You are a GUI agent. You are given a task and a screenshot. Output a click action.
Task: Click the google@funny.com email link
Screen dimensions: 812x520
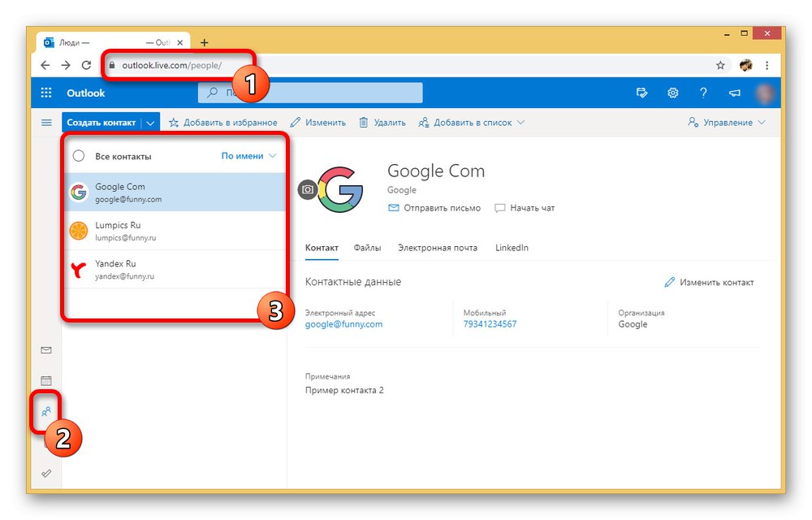click(x=343, y=323)
